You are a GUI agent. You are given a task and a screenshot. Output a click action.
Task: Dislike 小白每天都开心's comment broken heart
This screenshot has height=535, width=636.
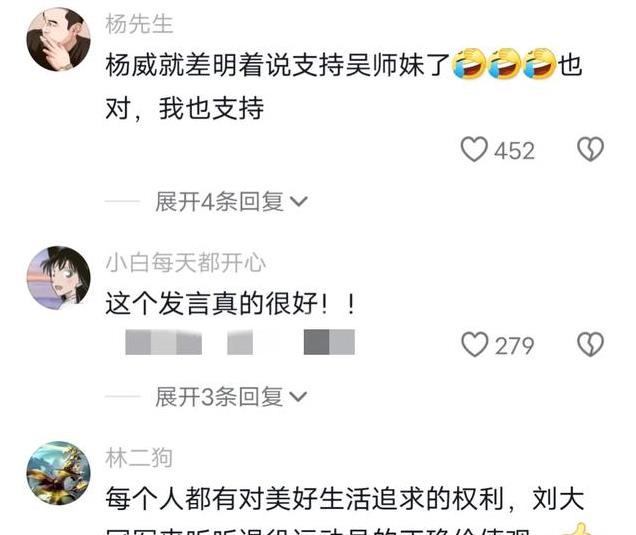pyautogui.click(x=590, y=344)
